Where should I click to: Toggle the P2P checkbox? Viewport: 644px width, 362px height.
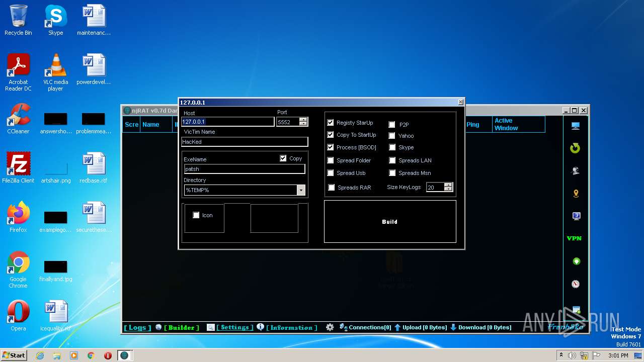click(392, 125)
